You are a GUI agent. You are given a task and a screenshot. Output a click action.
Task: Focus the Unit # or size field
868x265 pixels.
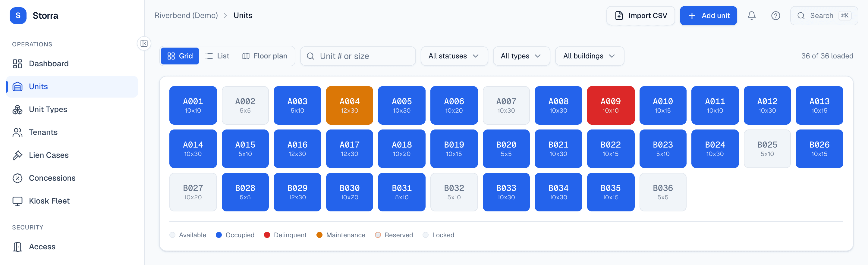[x=358, y=56]
